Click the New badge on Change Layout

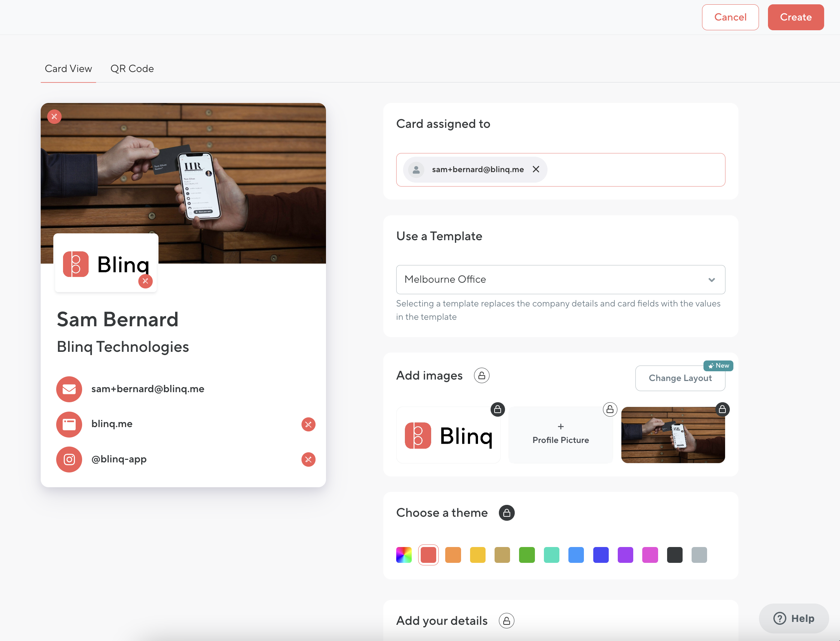coord(718,366)
